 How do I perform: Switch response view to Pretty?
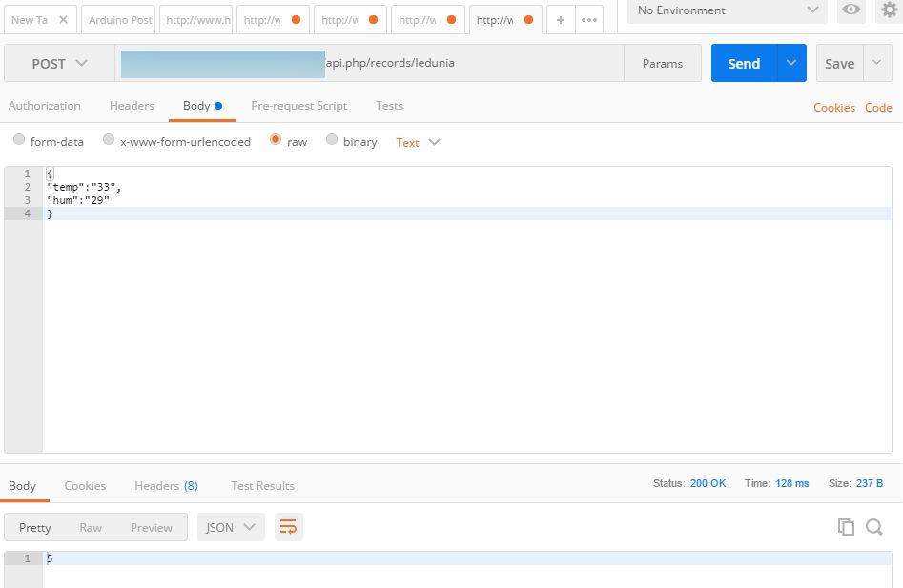point(34,528)
